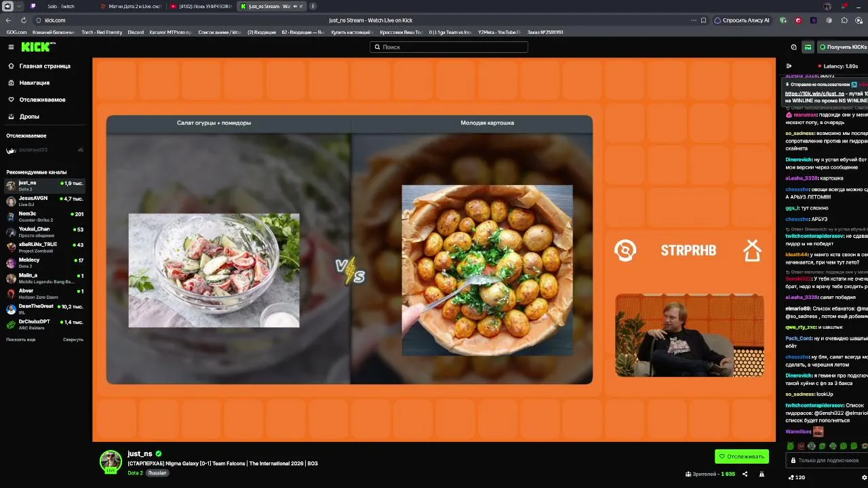Open the Dota 2 category link
Viewport: 868px width, 488px height.
(x=135, y=473)
